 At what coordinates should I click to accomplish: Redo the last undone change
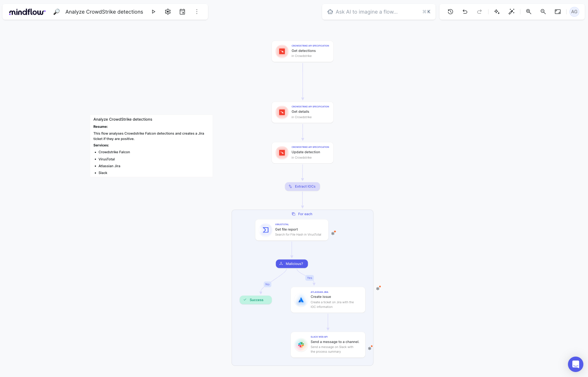[480, 12]
